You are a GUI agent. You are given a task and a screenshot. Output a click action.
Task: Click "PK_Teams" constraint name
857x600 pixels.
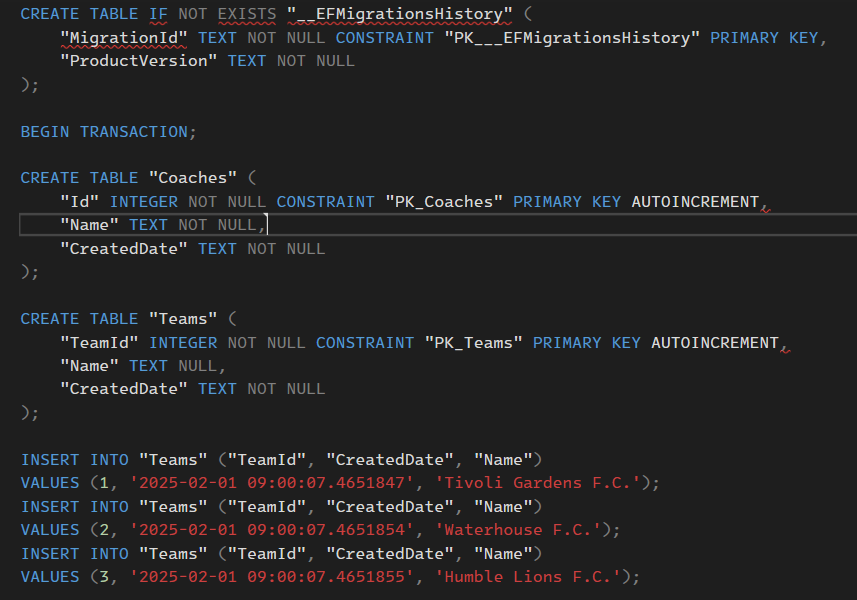pos(473,343)
